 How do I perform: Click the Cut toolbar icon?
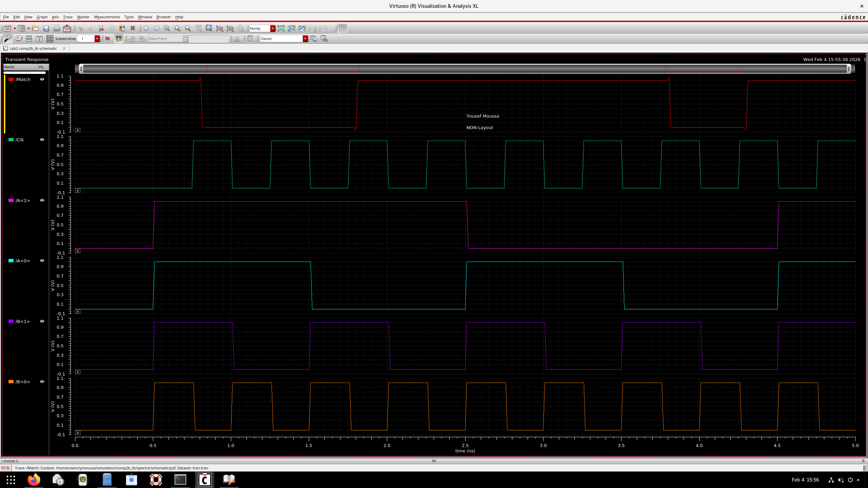coord(101,28)
